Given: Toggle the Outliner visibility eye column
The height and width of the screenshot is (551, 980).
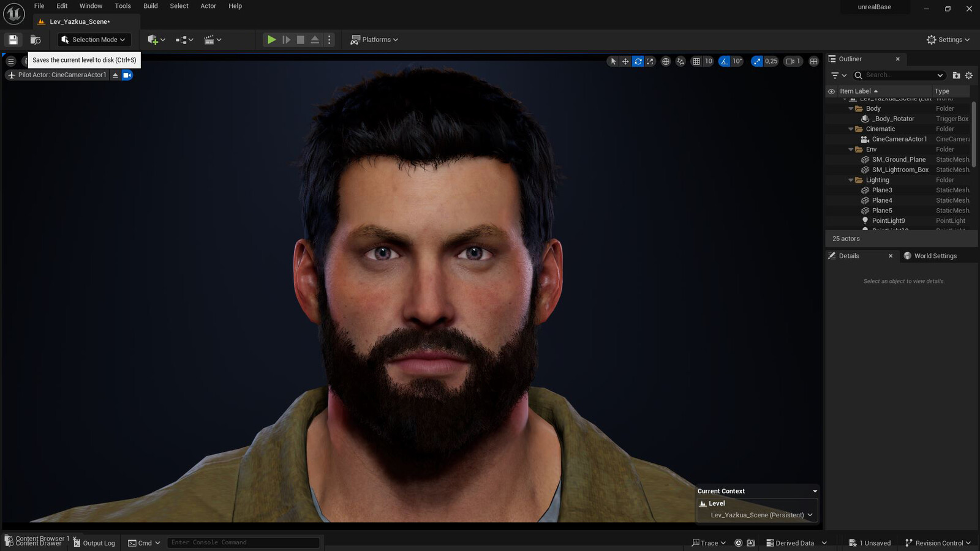Looking at the screenshot, I should click(x=831, y=91).
